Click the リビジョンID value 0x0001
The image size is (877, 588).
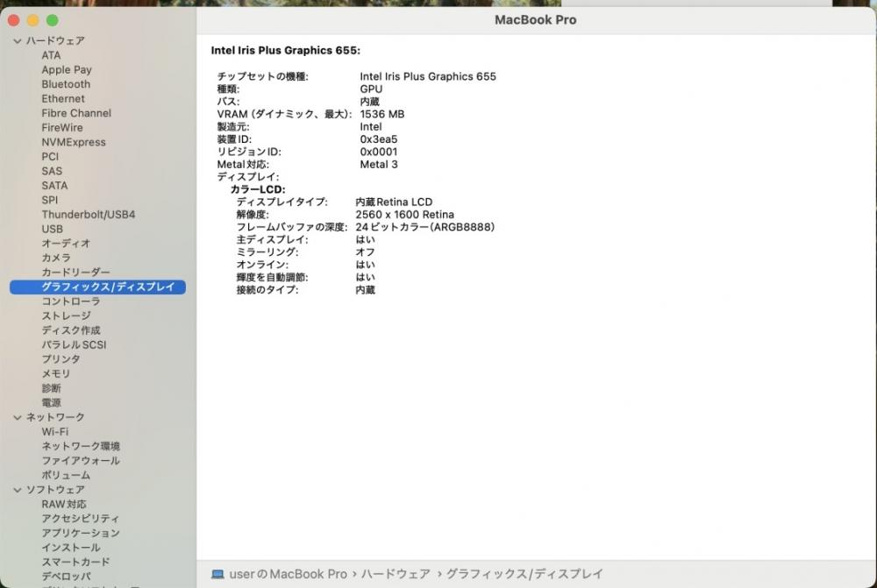pos(379,152)
